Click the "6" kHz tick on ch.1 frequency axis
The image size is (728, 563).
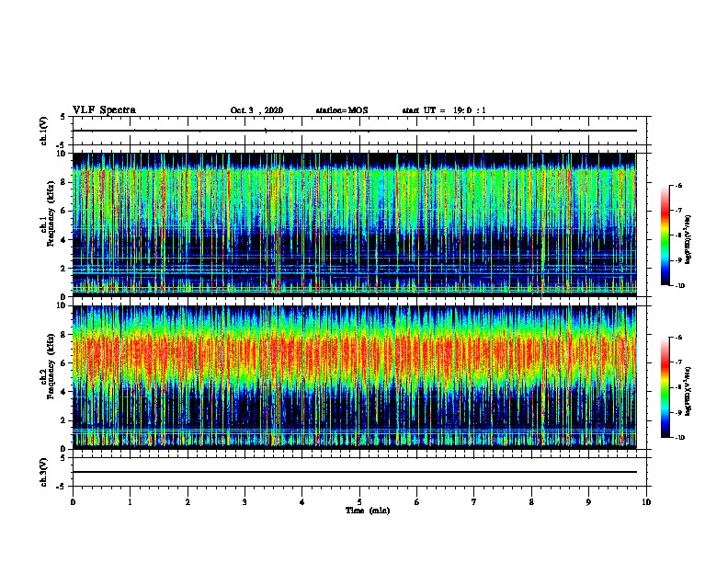point(64,211)
